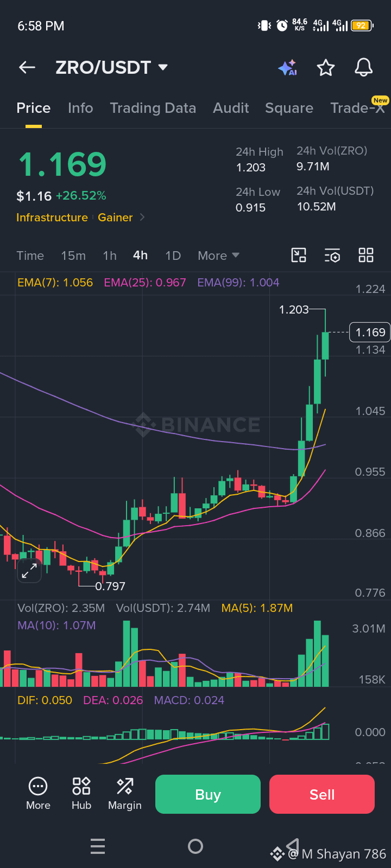Tap the +26.52% change value
Image resolution: width=391 pixels, height=868 pixels.
pos(81,196)
